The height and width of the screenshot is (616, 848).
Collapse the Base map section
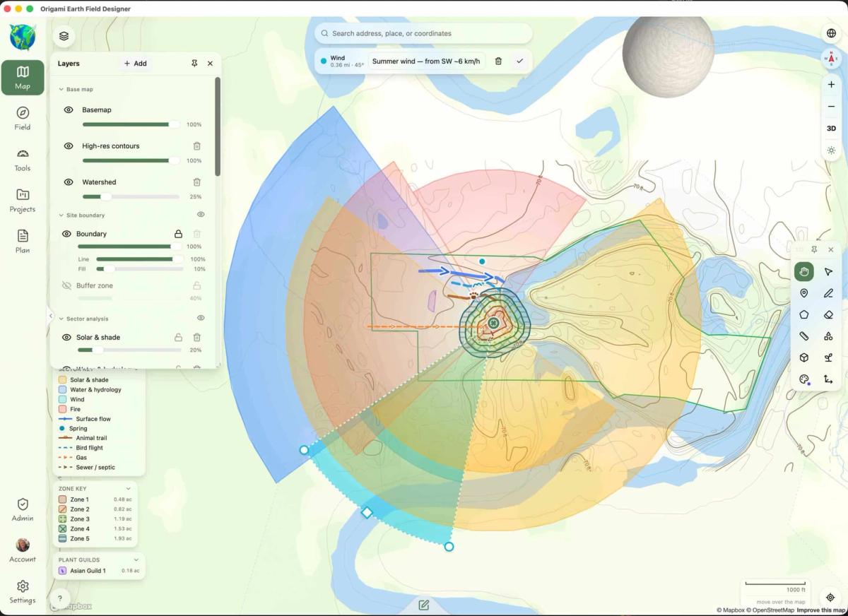coord(61,90)
